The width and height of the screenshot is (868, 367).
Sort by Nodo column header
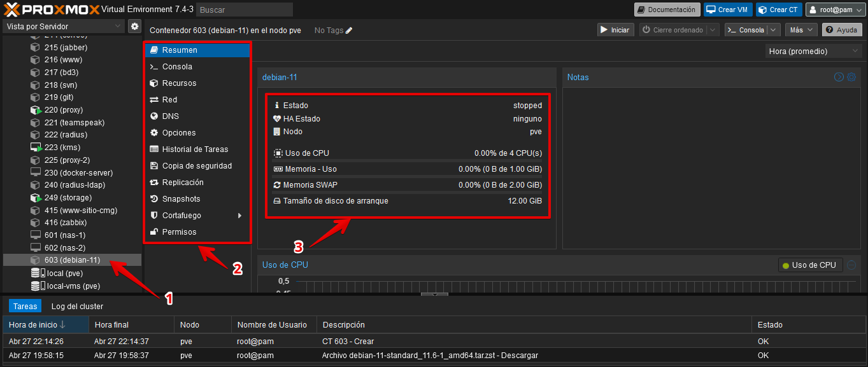pos(203,324)
